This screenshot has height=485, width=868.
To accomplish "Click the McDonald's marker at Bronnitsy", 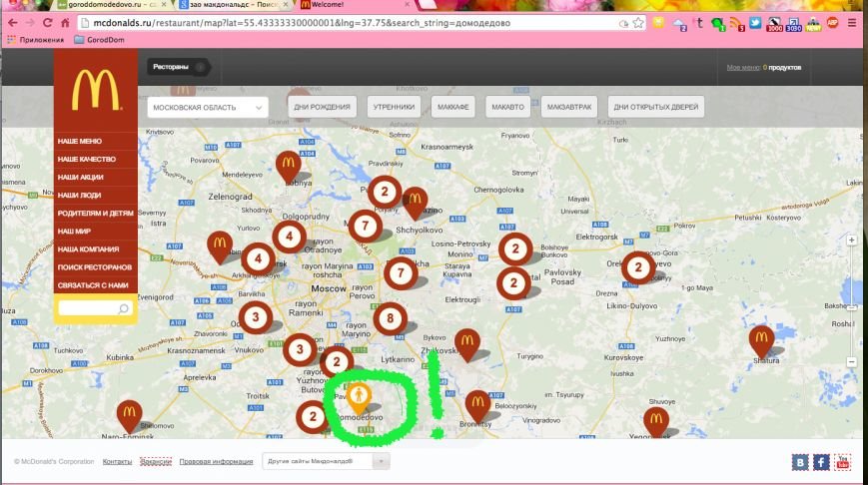I will (477, 405).
